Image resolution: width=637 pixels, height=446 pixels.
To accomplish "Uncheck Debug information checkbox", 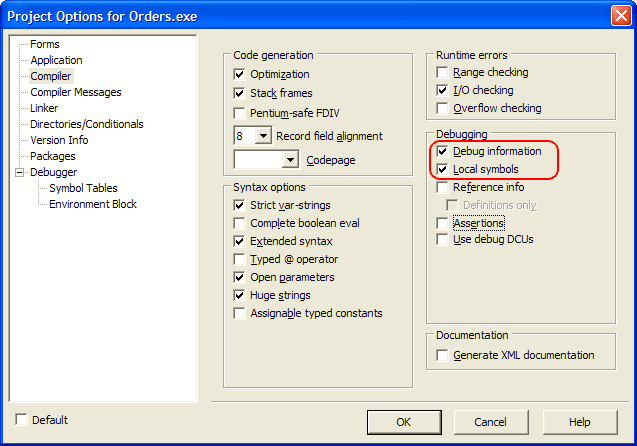I will [x=442, y=151].
